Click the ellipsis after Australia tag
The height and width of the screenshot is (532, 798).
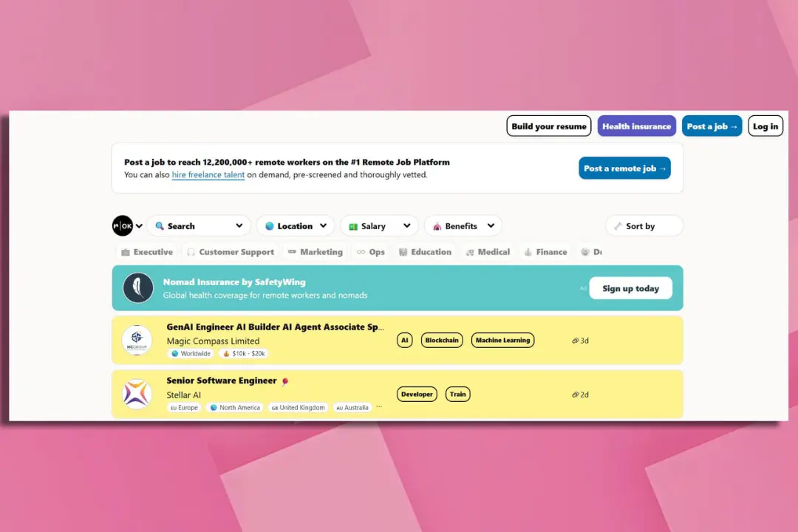(x=379, y=407)
